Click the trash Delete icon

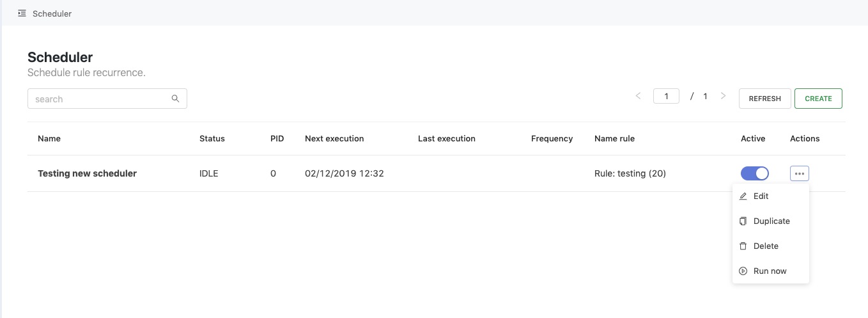click(x=743, y=246)
